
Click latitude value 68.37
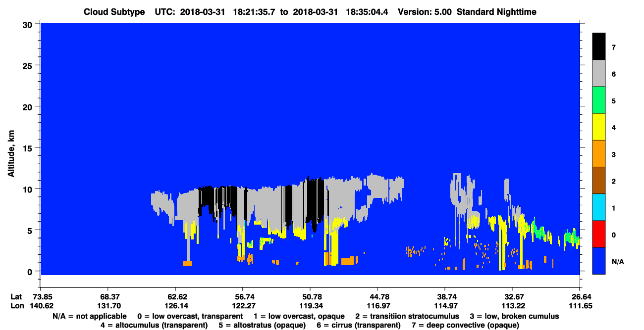(107, 297)
